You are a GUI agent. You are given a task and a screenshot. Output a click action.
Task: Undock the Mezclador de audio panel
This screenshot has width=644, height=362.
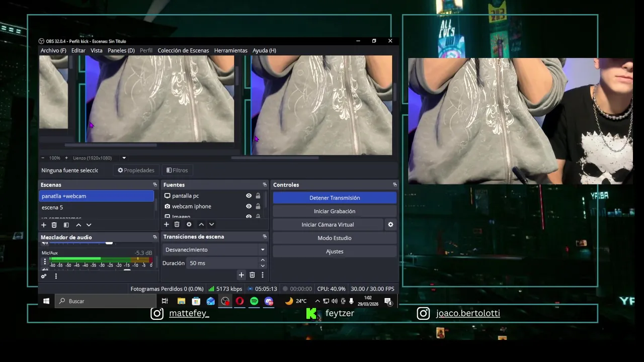click(x=155, y=237)
